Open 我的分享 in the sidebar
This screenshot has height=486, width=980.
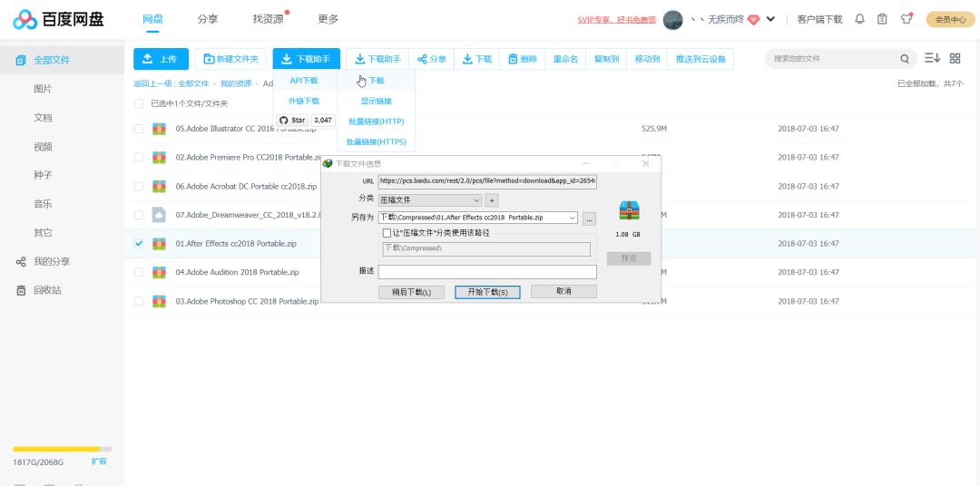pyautogui.click(x=52, y=261)
